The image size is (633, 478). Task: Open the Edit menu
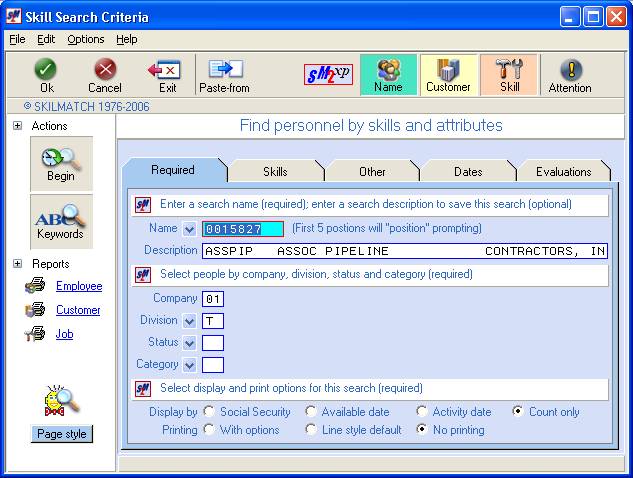(x=46, y=39)
